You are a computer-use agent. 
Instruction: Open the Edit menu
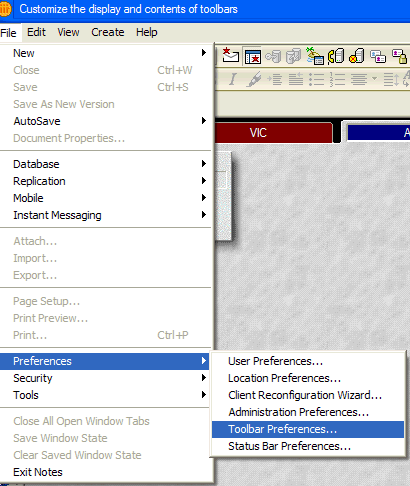[36, 32]
